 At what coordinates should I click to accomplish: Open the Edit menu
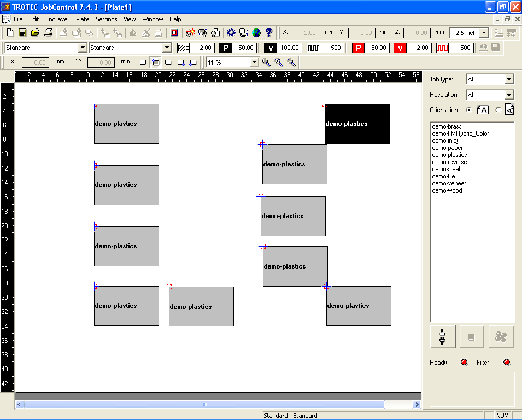[34, 19]
